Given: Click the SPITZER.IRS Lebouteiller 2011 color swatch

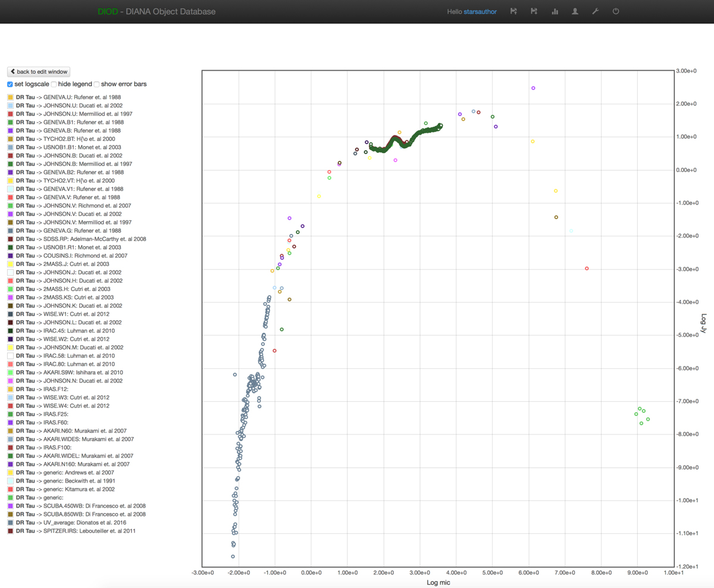Looking at the screenshot, I should pyautogui.click(x=10, y=530).
